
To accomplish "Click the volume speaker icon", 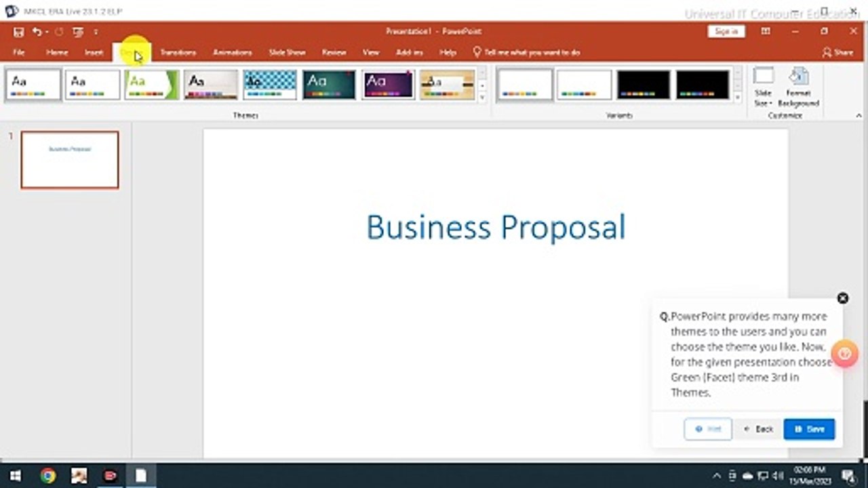I will tap(777, 476).
